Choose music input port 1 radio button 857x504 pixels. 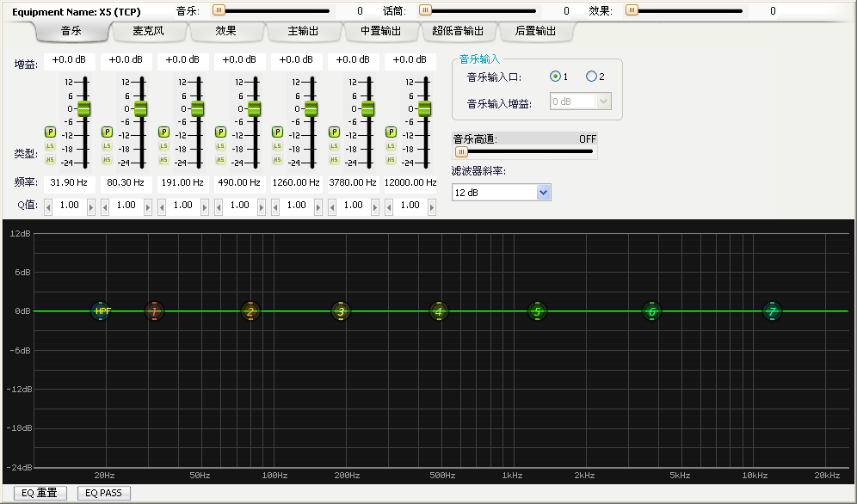tap(555, 77)
